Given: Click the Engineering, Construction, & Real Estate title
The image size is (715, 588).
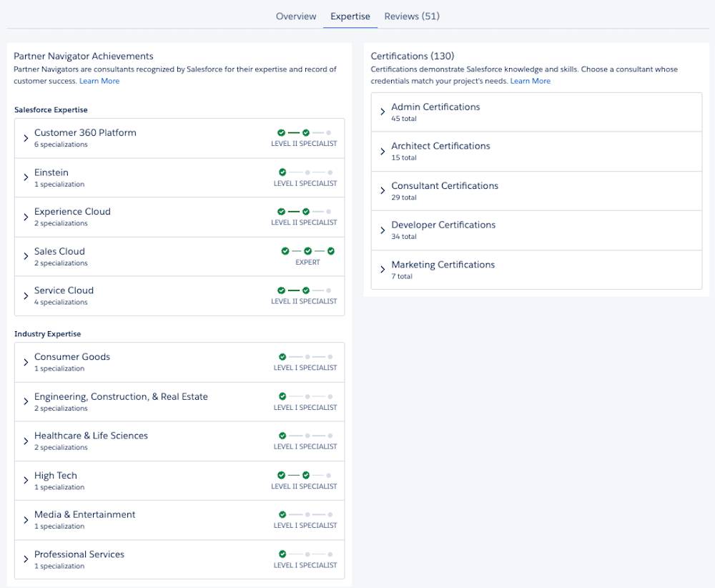Looking at the screenshot, I should click(121, 397).
